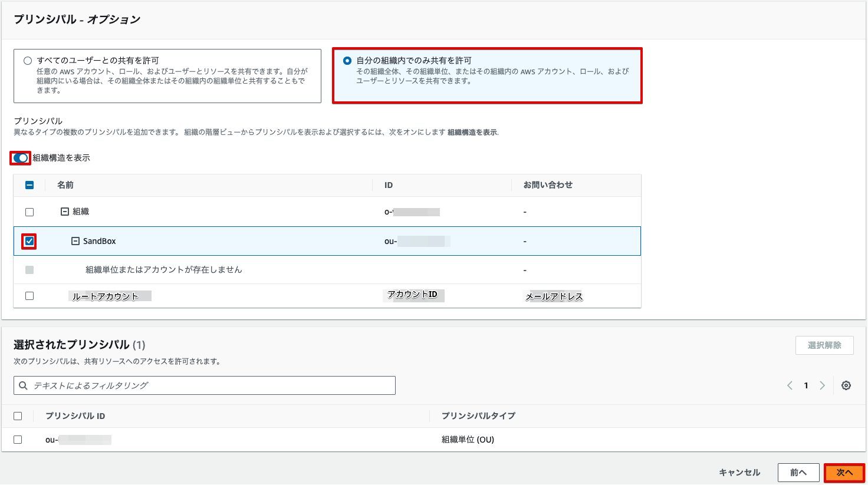Select page number 1 in pagination

tap(806, 385)
